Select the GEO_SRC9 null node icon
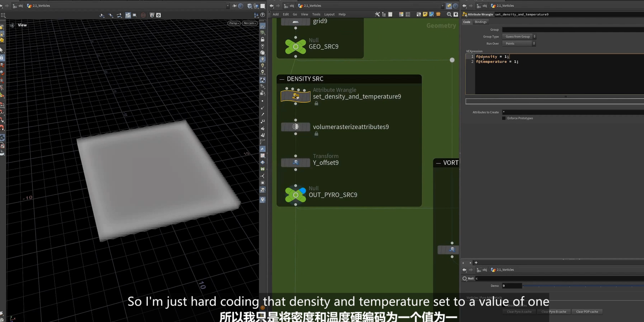Image resolution: width=644 pixels, height=322 pixels. point(295,46)
